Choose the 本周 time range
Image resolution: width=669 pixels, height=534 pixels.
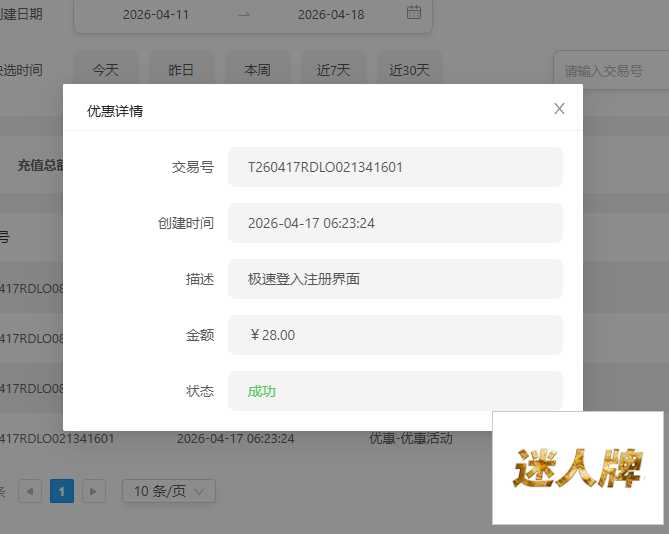pos(257,70)
